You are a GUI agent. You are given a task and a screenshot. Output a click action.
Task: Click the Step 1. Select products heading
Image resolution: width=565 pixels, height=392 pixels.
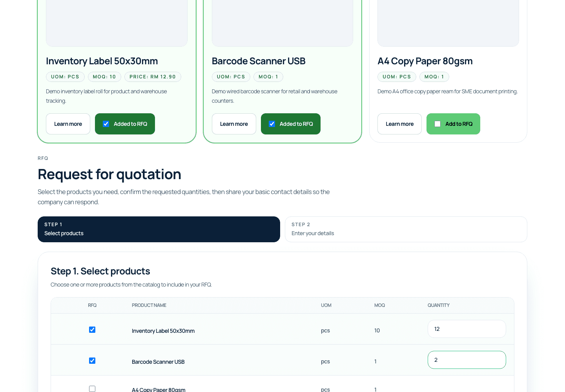(x=100, y=271)
